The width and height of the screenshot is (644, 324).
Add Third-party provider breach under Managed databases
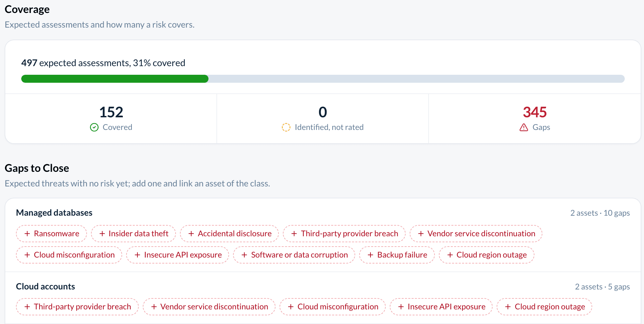click(344, 234)
